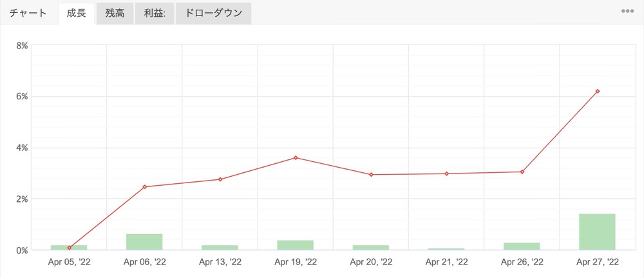Click the Apr 13 line data point
The image size is (644, 278).
tap(220, 179)
